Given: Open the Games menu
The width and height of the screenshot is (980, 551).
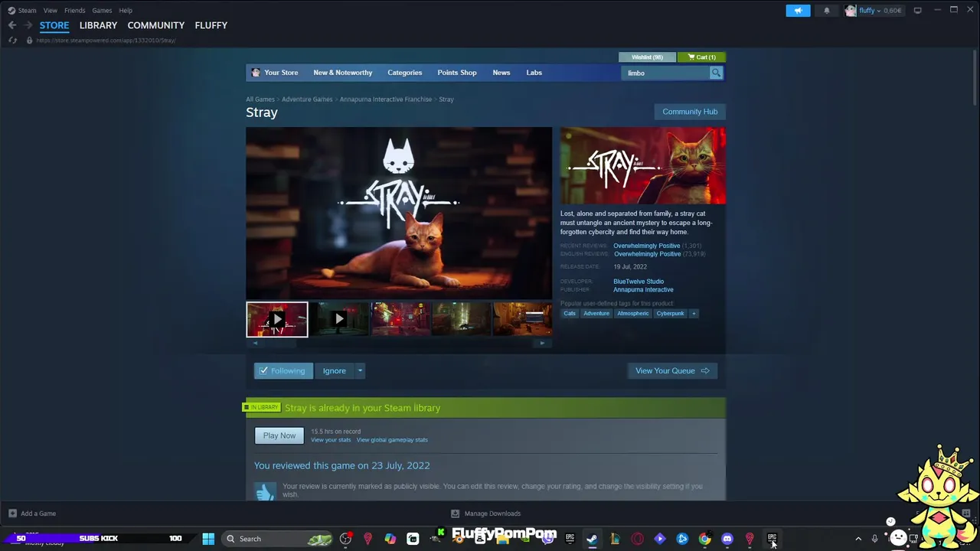Looking at the screenshot, I should [x=102, y=11].
